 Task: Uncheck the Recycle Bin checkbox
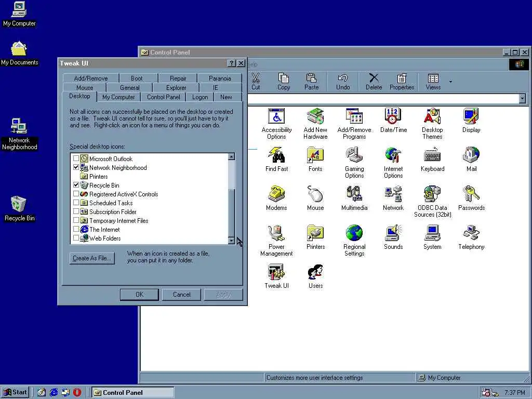pyautogui.click(x=76, y=185)
